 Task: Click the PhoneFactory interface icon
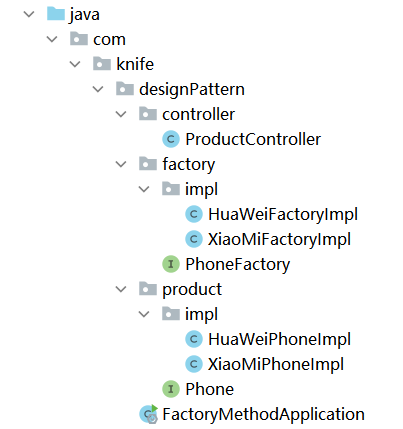click(x=171, y=264)
